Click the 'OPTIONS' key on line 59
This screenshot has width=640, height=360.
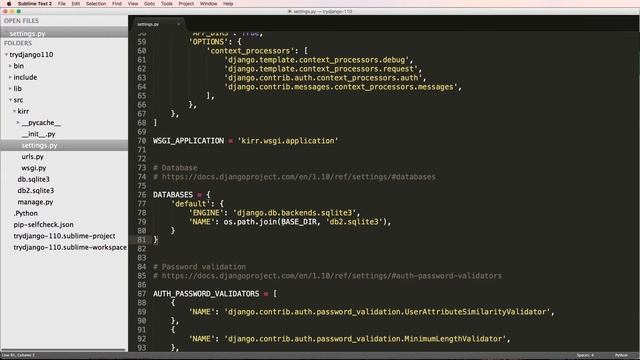coord(209,42)
